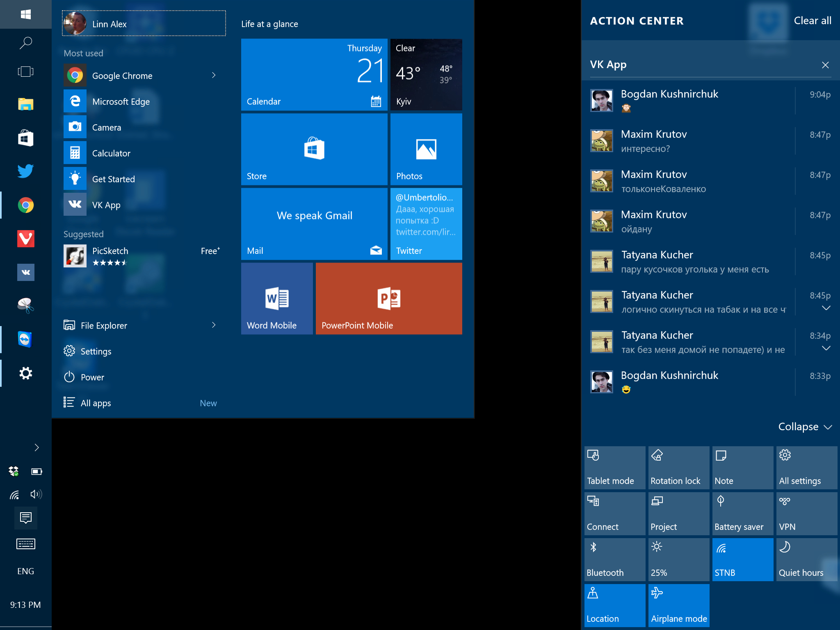
Task: Check the battery tray icon
Action: click(x=37, y=471)
